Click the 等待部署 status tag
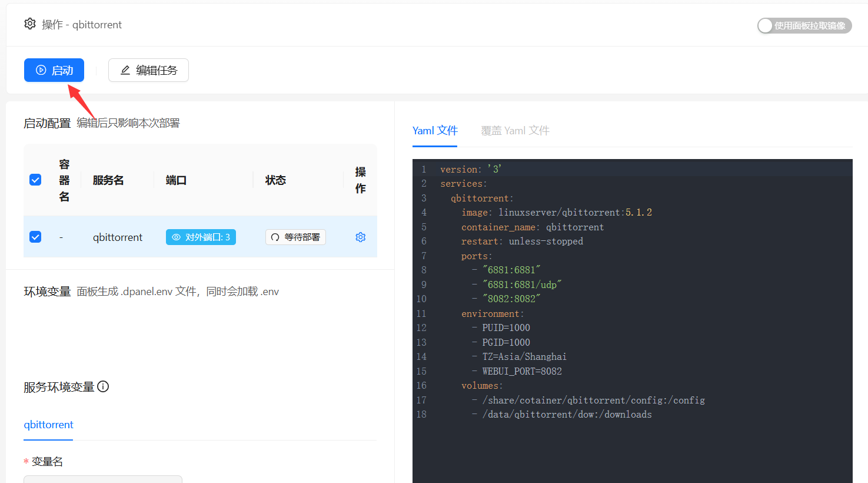The width and height of the screenshot is (868, 483). (x=295, y=237)
